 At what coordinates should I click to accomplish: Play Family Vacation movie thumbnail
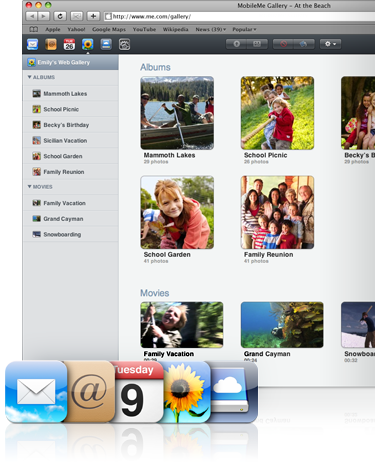pyautogui.click(x=182, y=325)
